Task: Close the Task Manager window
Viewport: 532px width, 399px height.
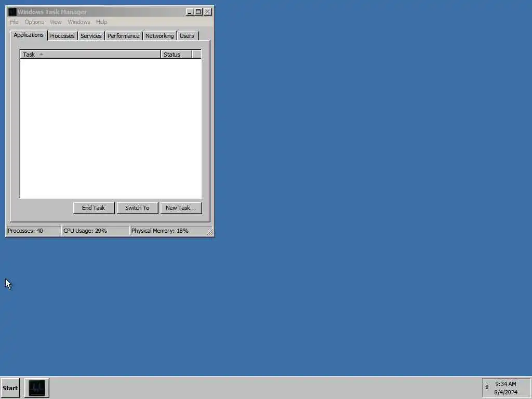Action: pyautogui.click(x=208, y=12)
